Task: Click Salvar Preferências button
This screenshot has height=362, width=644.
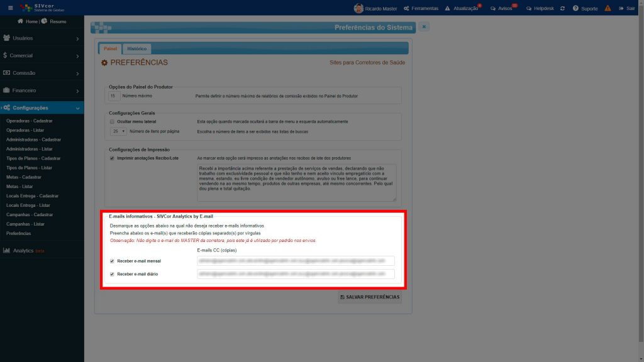Action: pyautogui.click(x=370, y=297)
